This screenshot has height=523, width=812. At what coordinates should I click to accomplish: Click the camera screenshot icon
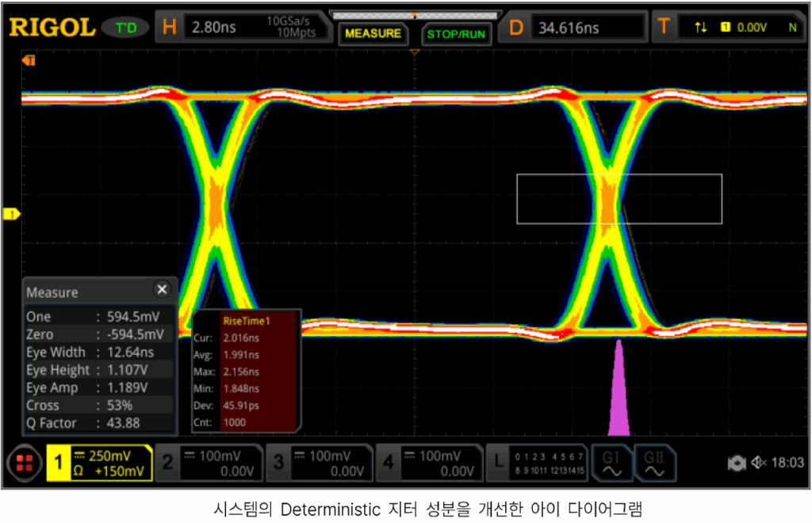(736, 463)
